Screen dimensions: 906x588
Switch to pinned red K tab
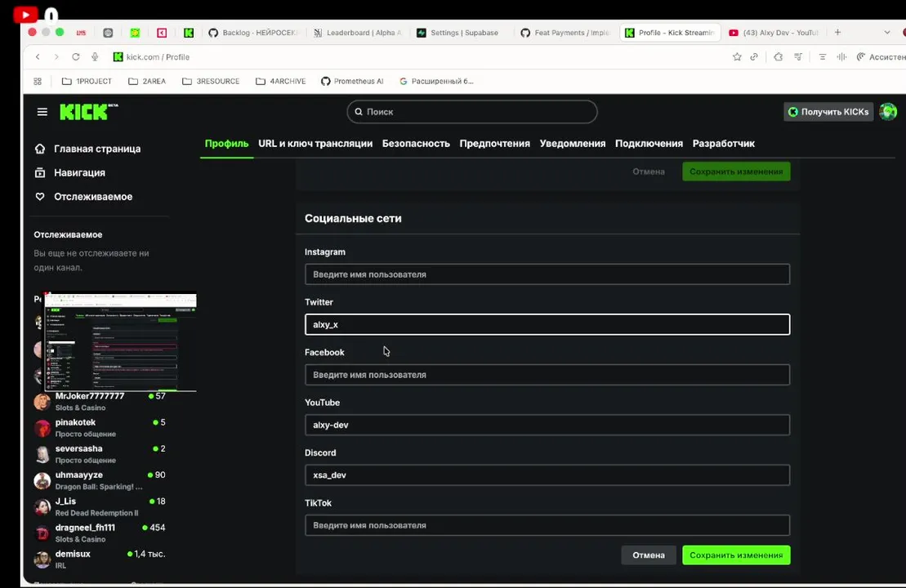point(162,33)
